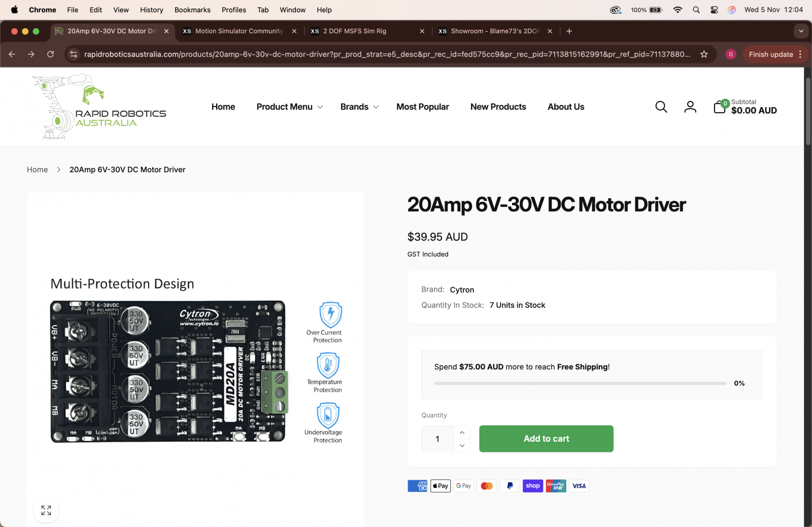Click the Add to cart button
Viewport: 812px width, 527px height.
pyautogui.click(x=546, y=439)
